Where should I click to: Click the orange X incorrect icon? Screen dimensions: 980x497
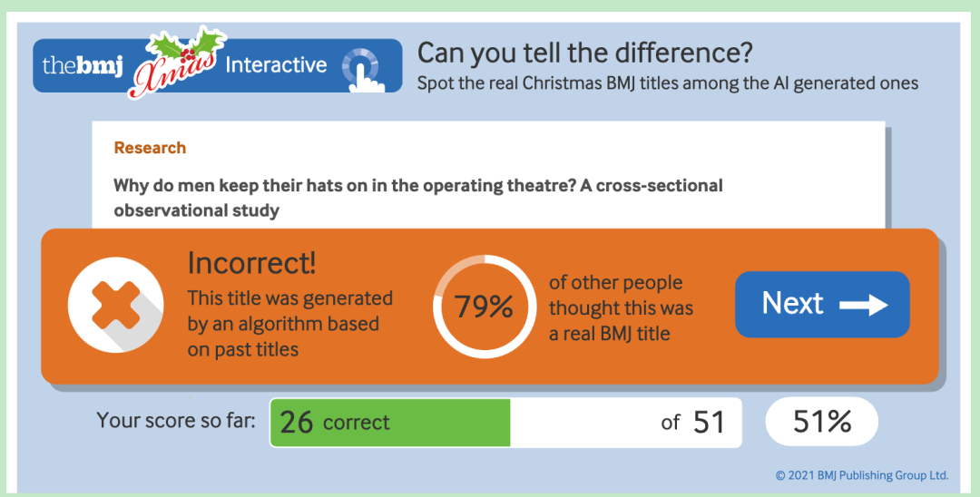coord(115,305)
